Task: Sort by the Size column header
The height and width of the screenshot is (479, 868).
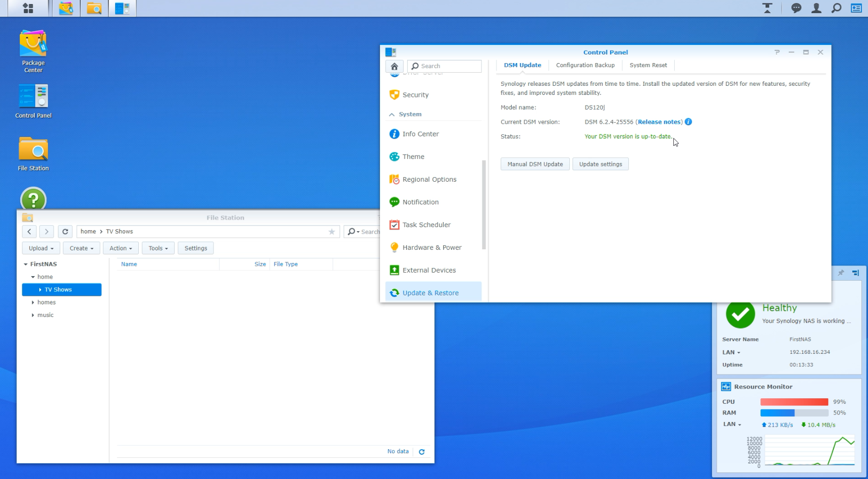Action: [244, 264]
